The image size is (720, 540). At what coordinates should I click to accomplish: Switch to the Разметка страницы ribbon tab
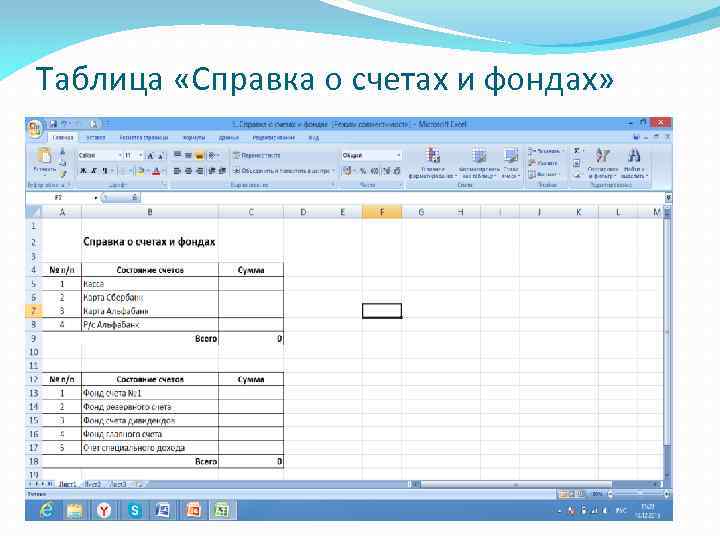pos(144,137)
